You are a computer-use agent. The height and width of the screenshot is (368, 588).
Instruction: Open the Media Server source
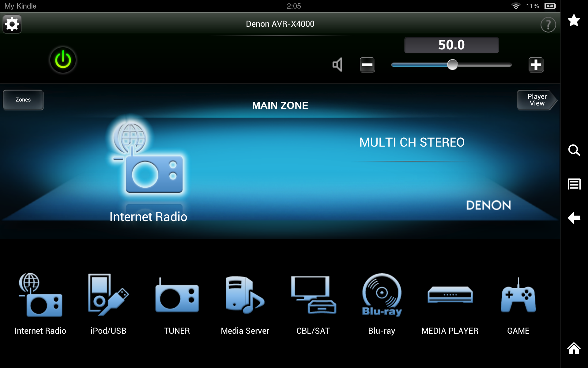[x=245, y=295]
